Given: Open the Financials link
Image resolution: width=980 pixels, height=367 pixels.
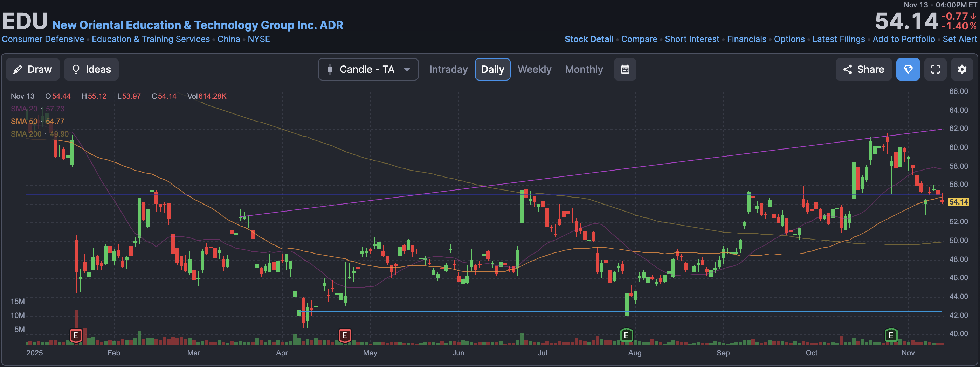Looking at the screenshot, I should [746, 39].
